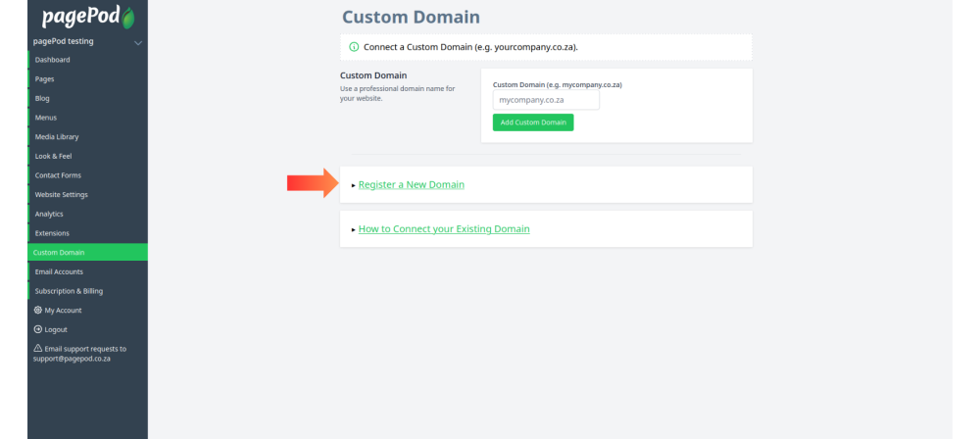Click the Logout arrow icon
980x439 pixels.
37,329
